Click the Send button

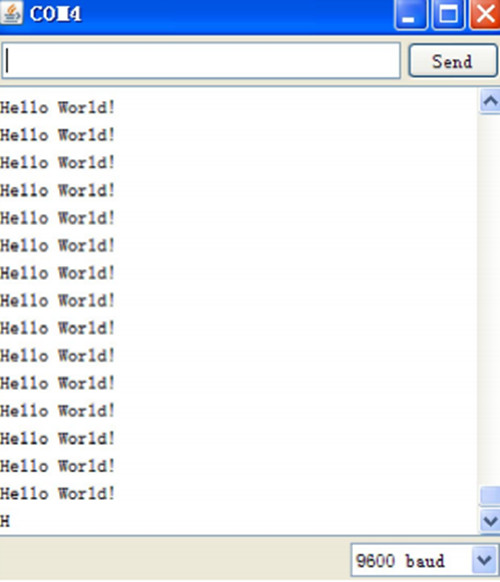[452, 61]
